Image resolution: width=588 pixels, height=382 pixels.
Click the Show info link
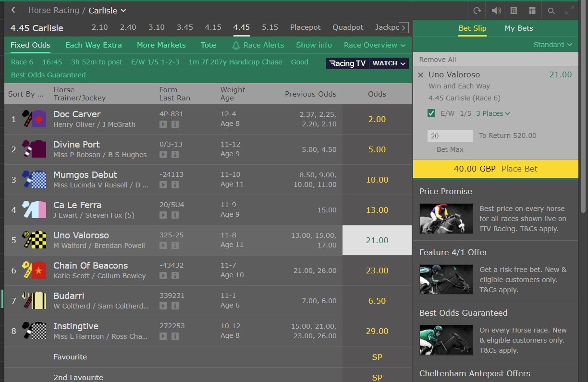coord(314,45)
